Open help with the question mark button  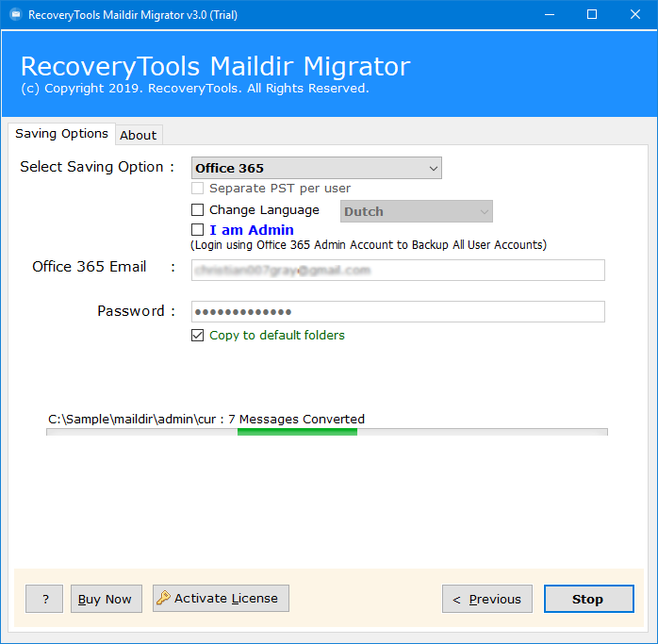(44, 599)
